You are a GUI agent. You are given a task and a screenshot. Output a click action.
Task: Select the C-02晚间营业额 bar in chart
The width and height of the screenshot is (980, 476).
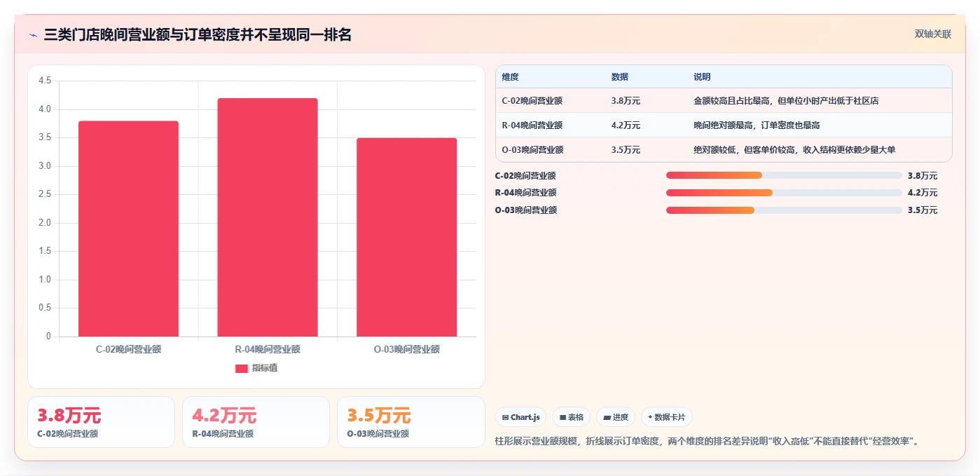coord(128,229)
